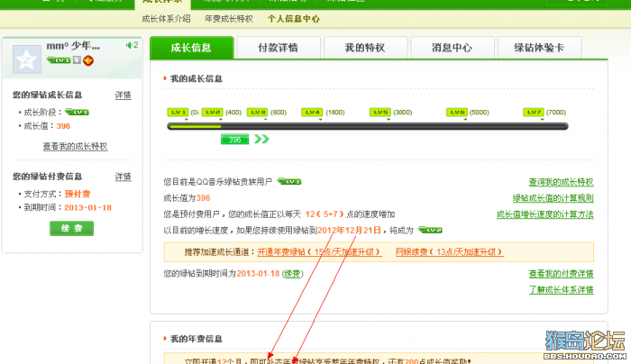Viewport: 631px width, 364px height.
Task: Click the green 续费 button
Action: pyautogui.click(x=71, y=229)
